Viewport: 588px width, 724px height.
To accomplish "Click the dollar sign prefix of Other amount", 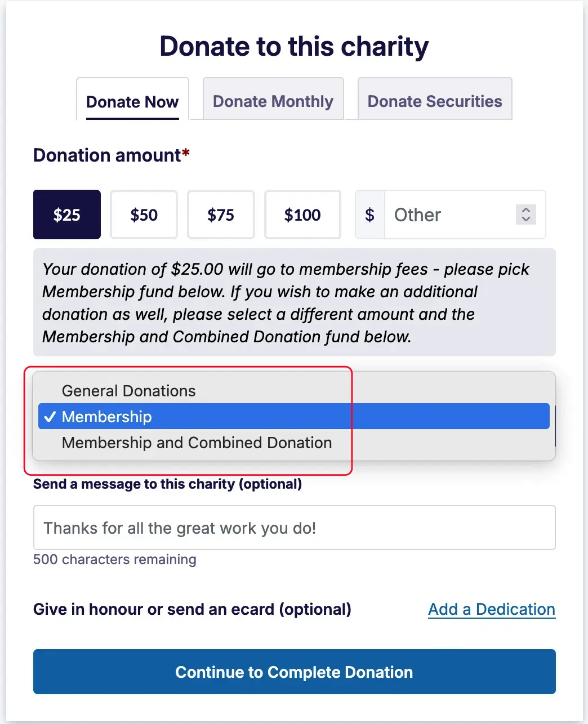I will tap(369, 214).
